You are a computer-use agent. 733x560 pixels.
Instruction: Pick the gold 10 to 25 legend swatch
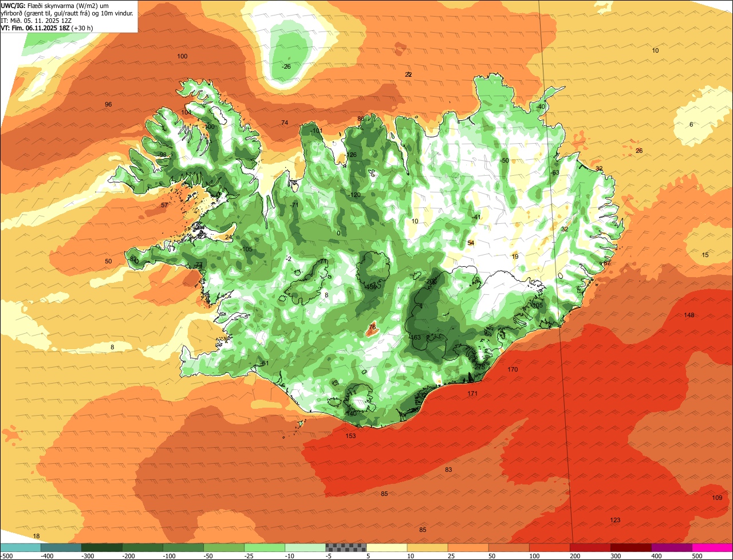click(427, 547)
